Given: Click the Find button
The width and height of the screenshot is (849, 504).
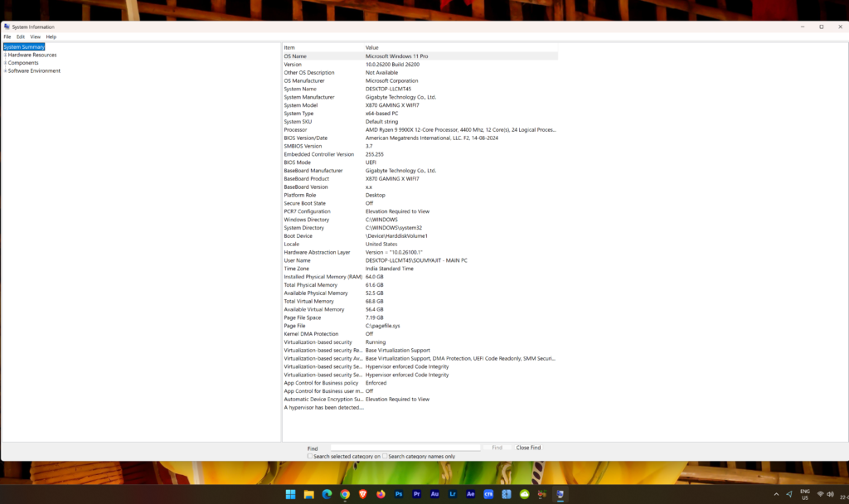Looking at the screenshot, I should [x=497, y=448].
